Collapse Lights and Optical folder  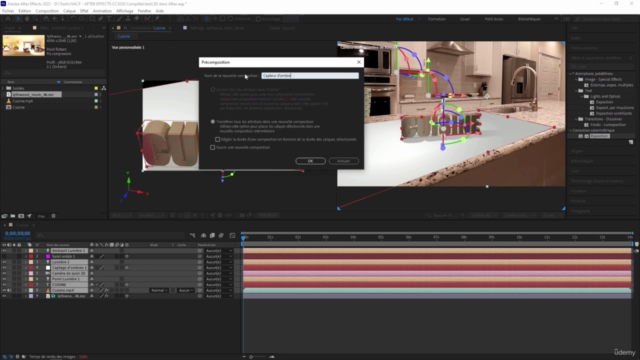[582, 96]
